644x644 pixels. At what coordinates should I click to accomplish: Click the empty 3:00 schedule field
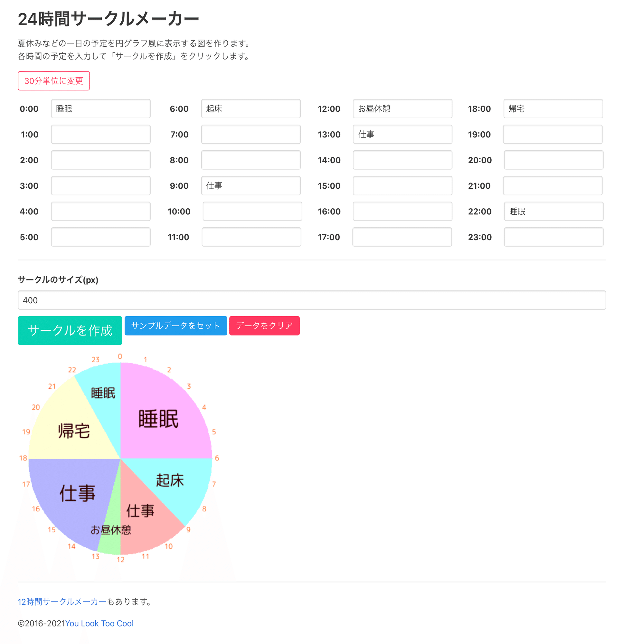point(101,186)
